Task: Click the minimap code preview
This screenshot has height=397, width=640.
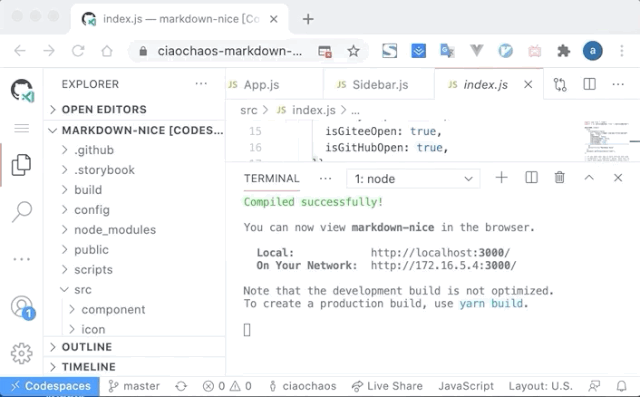Action: pos(606,141)
